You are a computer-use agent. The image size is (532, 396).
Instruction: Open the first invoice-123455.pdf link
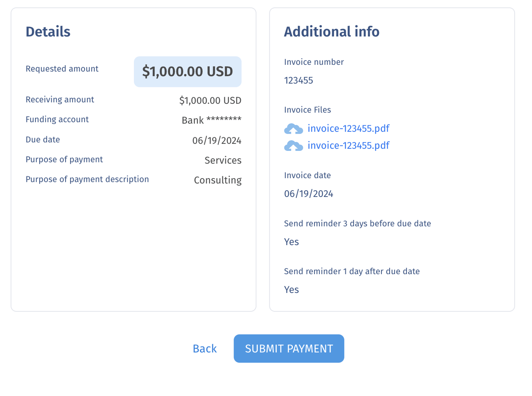tap(348, 128)
